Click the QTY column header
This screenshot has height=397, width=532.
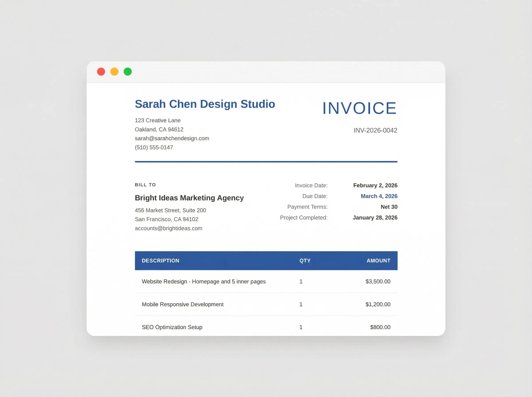(305, 261)
